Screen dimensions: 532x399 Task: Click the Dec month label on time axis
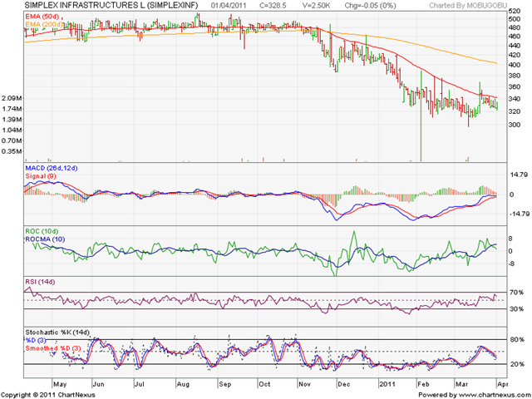click(344, 384)
